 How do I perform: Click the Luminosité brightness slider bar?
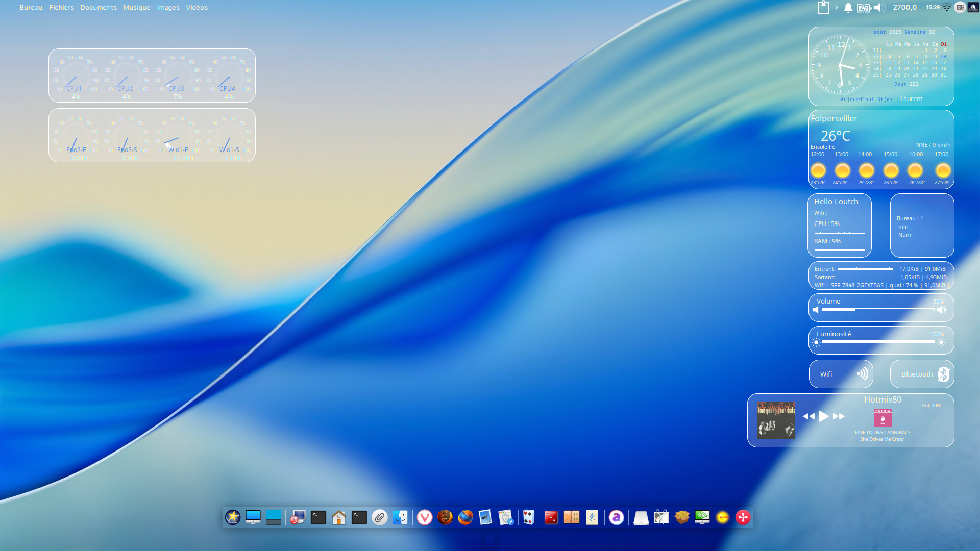click(x=878, y=342)
